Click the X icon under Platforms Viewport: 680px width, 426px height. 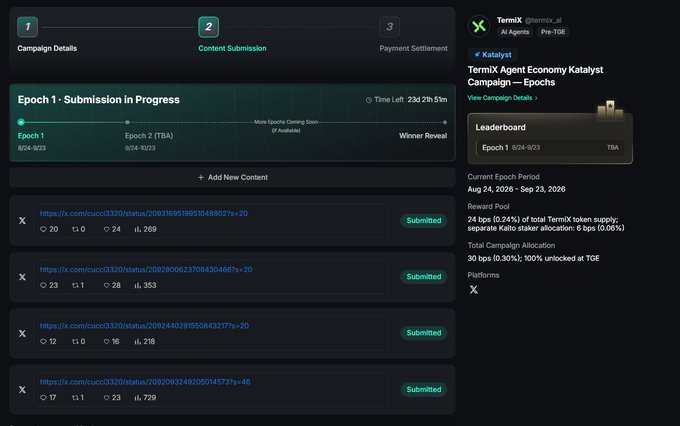tap(474, 289)
